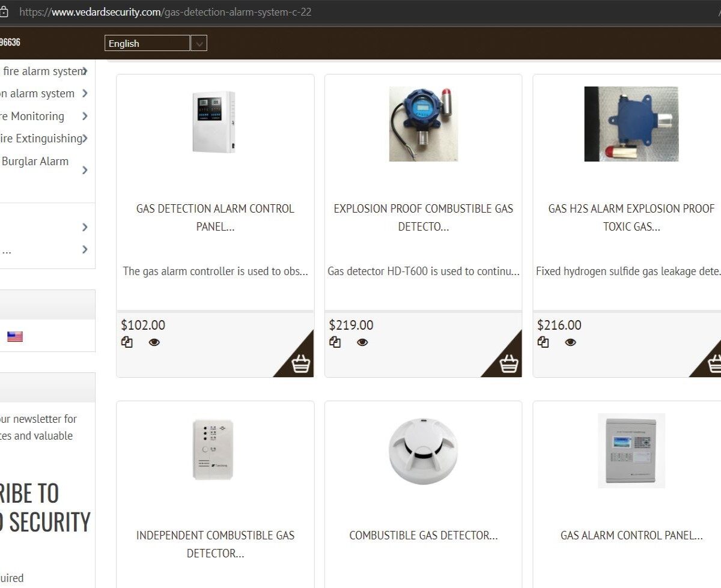Viewport: 721px width, 588px height.
Task: Expand the Burglar Alarm category chevron
Action: tap(85, 170)
